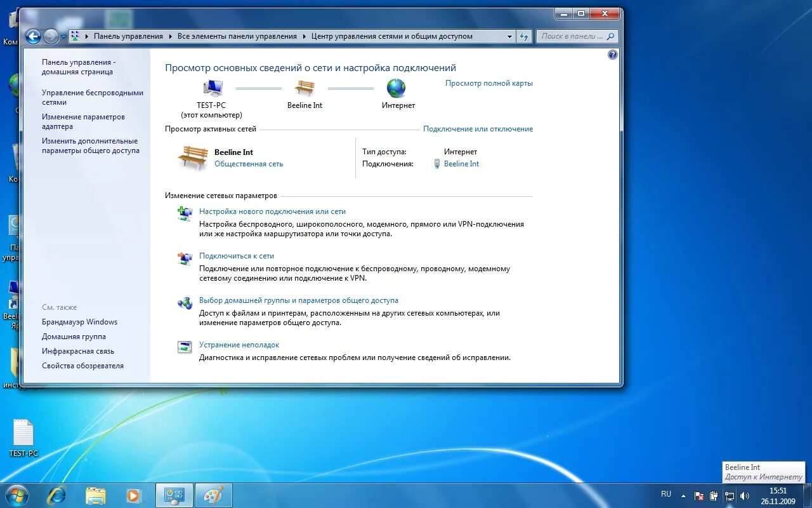Open 'Изменение параметров адаптера'

point(83,121)
